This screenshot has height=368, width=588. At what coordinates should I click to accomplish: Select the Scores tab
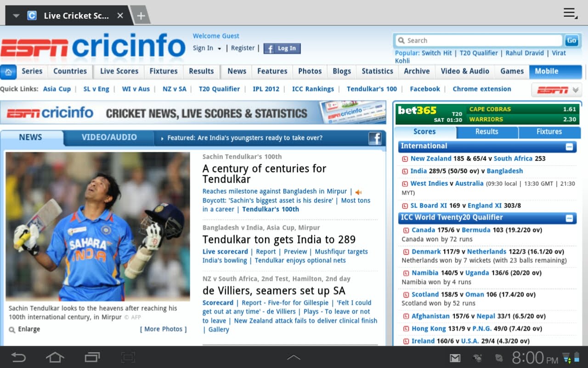424,132
